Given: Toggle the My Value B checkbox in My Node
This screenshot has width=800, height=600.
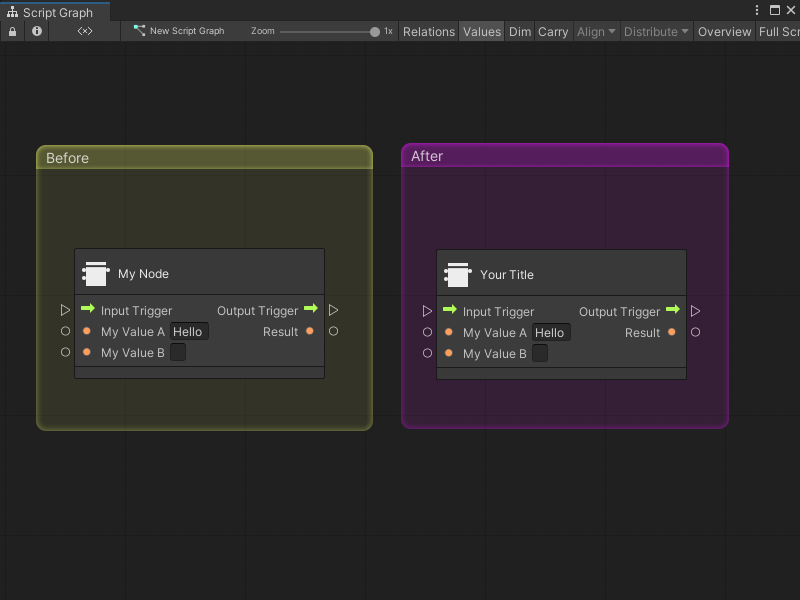Looking at the screenshot, I should [x=178, y=352].
